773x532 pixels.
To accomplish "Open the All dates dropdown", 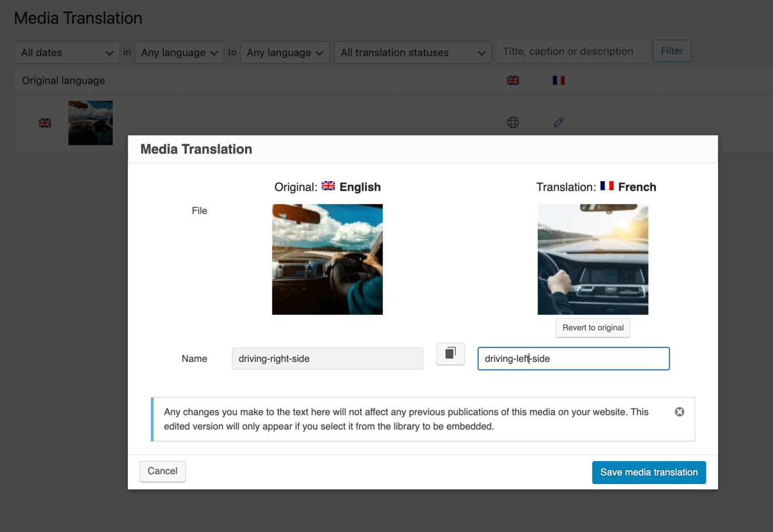I will coord(67,52).
